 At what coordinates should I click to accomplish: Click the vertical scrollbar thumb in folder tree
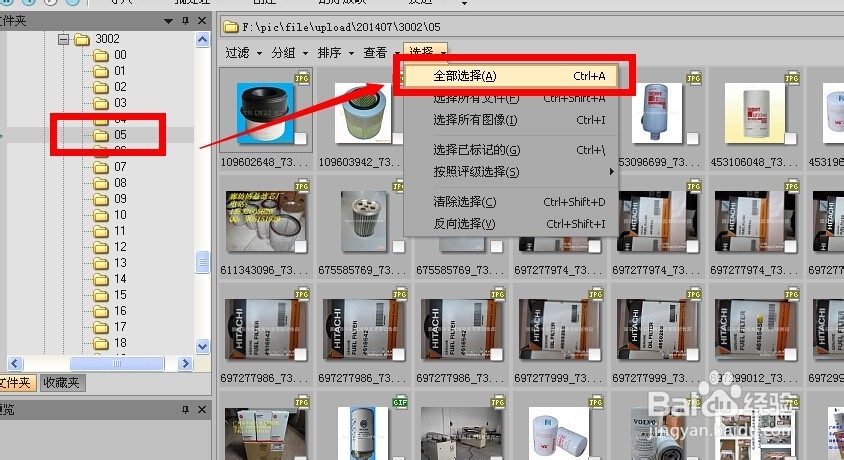(202, 262)
